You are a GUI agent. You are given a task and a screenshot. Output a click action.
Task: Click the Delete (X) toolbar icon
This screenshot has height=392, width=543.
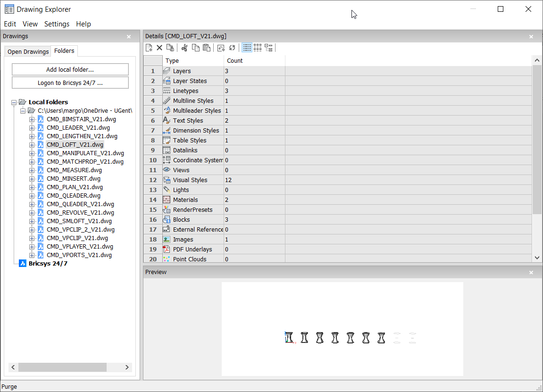tap(159, 48)
